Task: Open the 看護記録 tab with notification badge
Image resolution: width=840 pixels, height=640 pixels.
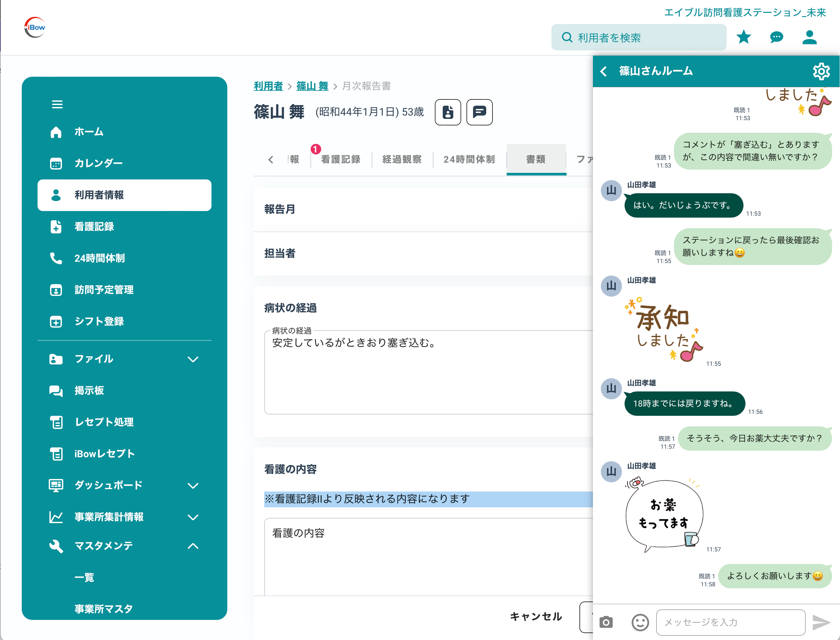Action: tap(340, 160)
